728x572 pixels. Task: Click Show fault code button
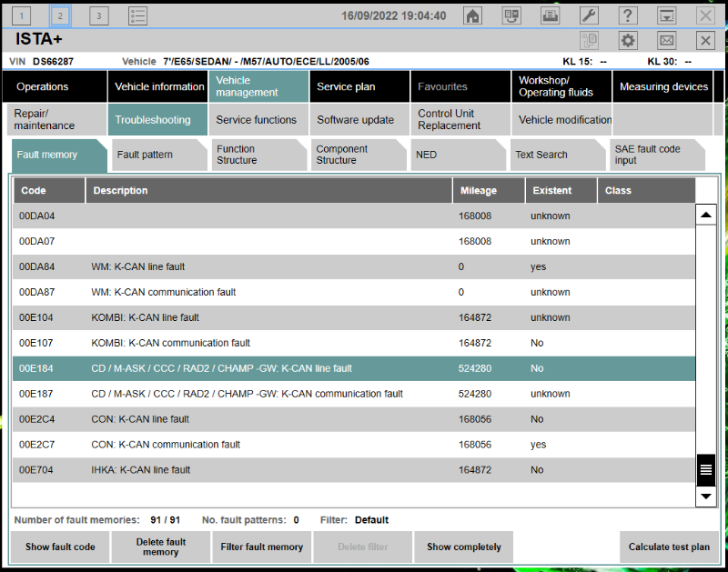click(60, 547)
